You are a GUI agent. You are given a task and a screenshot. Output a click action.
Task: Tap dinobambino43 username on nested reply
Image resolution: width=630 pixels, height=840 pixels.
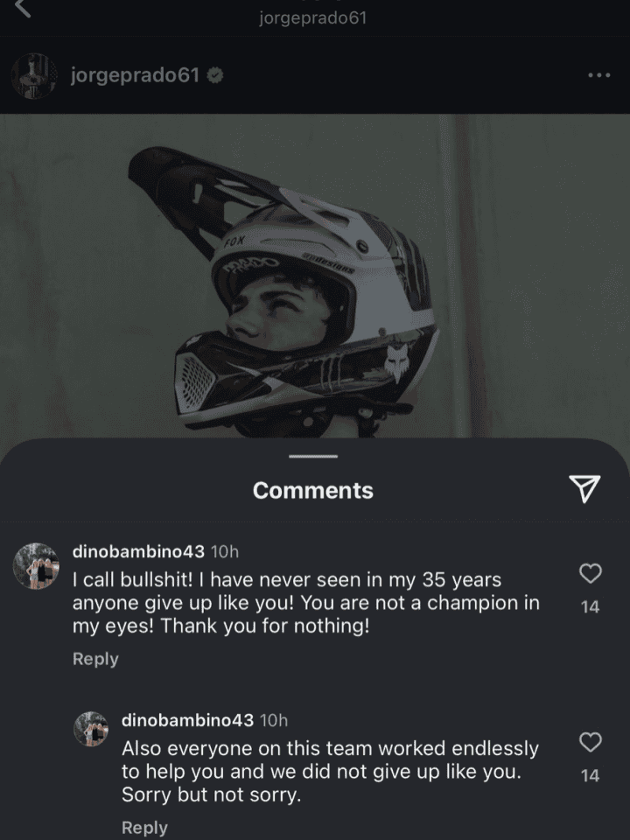[187, 720]
